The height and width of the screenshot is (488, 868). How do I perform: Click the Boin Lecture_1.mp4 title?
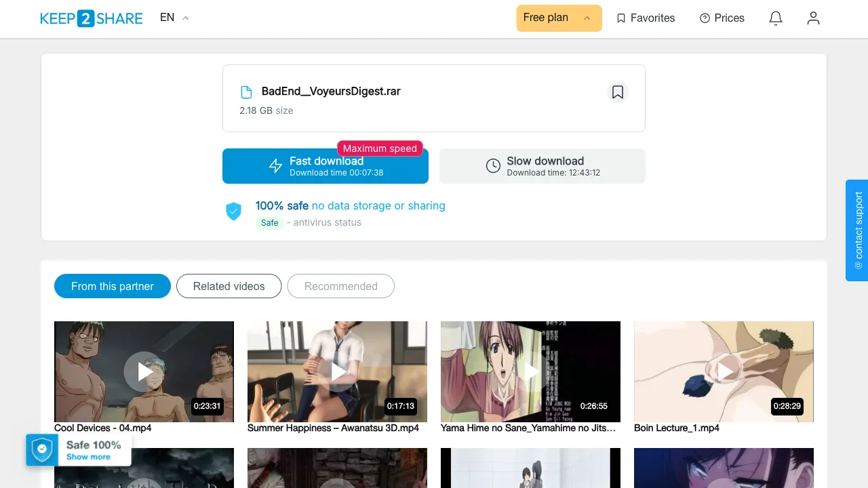[677, 428]
